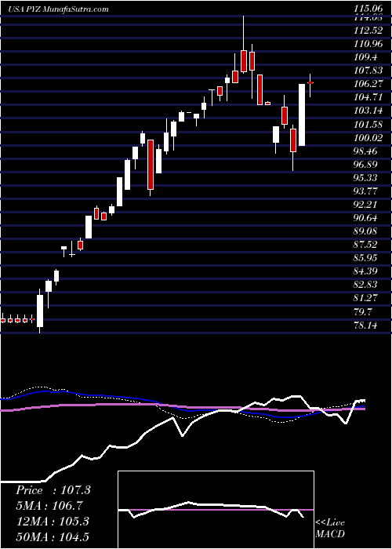Select the 12MA : 105.3 readout
Screen dimensions: 392x549
coord(53,522)
